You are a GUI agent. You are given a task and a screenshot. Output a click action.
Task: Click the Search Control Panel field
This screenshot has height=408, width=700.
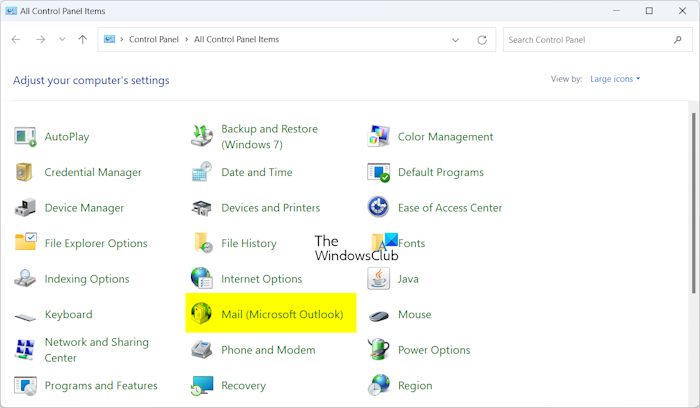click(x=586, y=40)
